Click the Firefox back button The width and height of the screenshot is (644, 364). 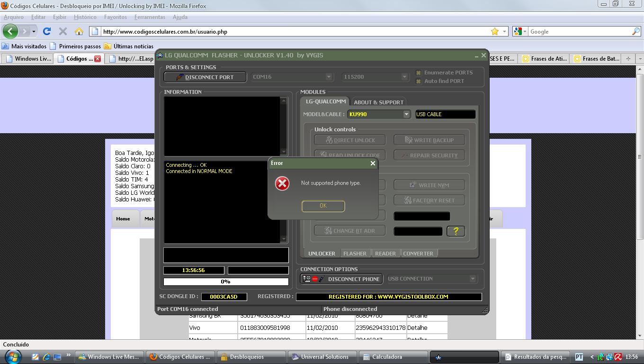tap(10, 31)
